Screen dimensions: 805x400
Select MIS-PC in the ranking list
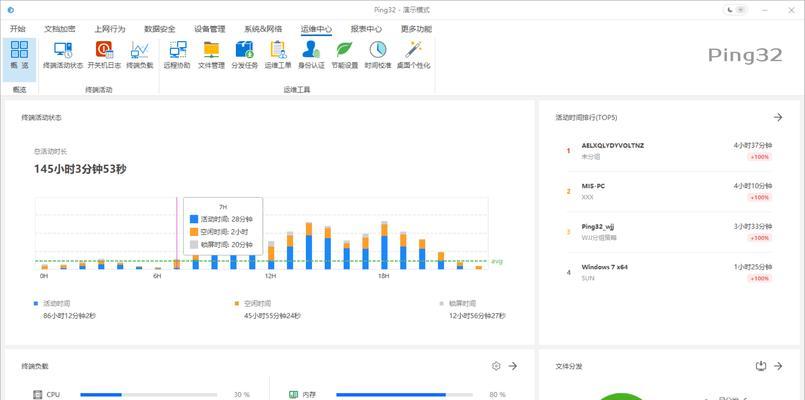tap(593, 186)
